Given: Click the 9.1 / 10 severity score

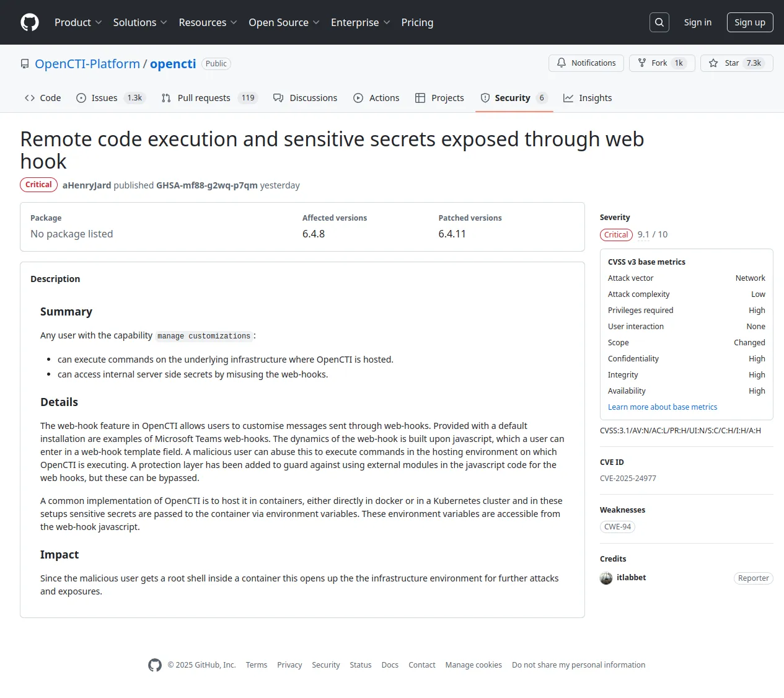Looking at the screenshot, I should click(x=653, y=234).
